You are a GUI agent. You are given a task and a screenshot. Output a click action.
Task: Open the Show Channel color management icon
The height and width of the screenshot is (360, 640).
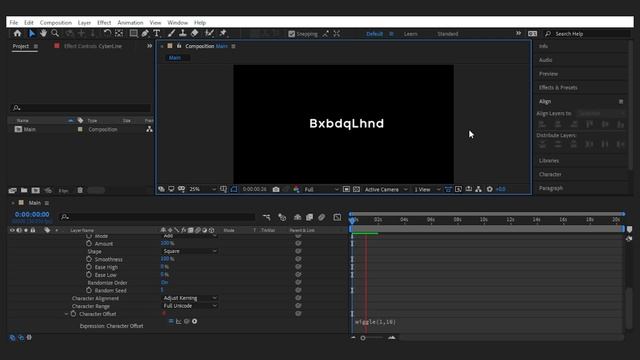296,189
